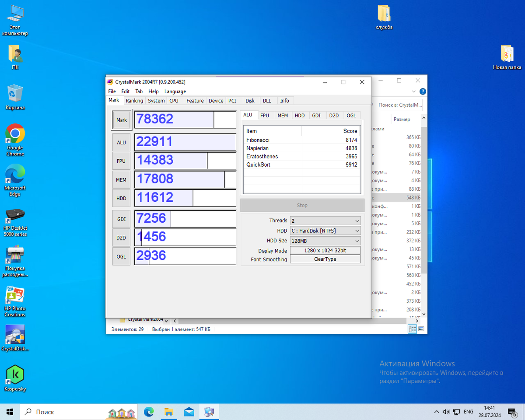Open the File menu

[112, 91]
